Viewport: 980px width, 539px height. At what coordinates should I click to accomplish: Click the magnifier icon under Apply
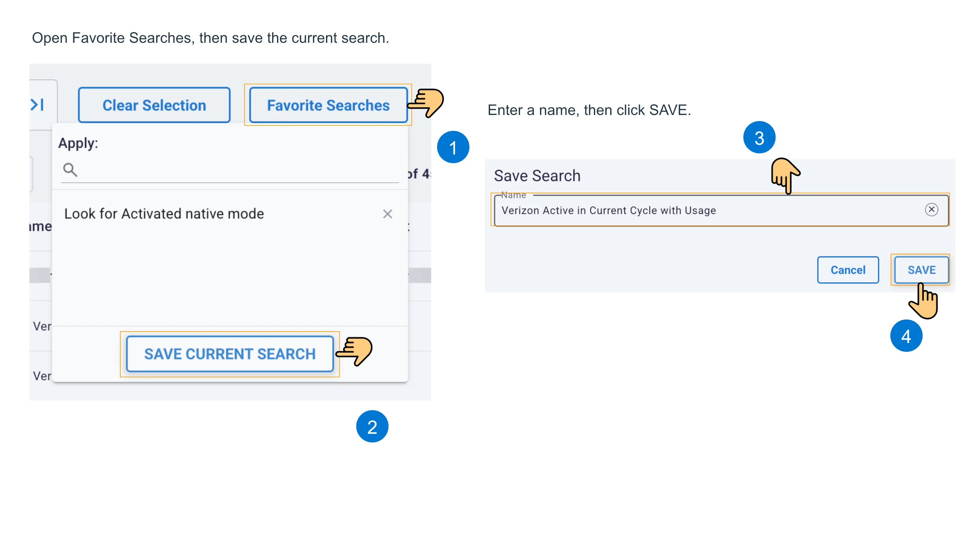(70, 170)
